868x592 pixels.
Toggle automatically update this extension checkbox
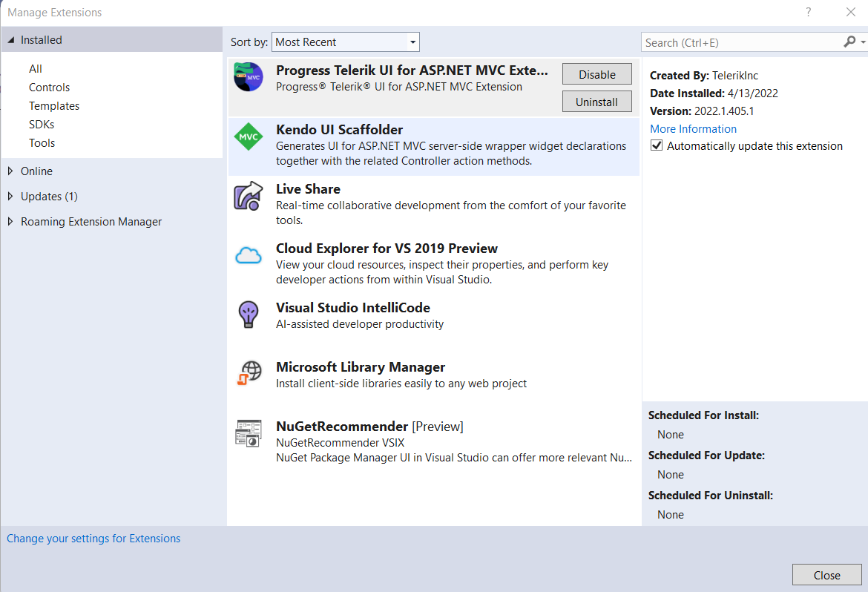point(657,146)
